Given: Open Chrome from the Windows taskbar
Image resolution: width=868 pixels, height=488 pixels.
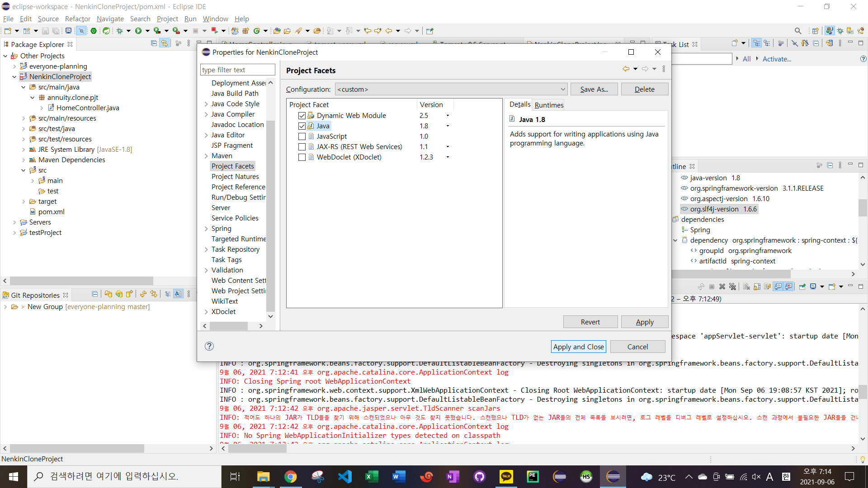Looking at the screenshot, I should (291, 477).
